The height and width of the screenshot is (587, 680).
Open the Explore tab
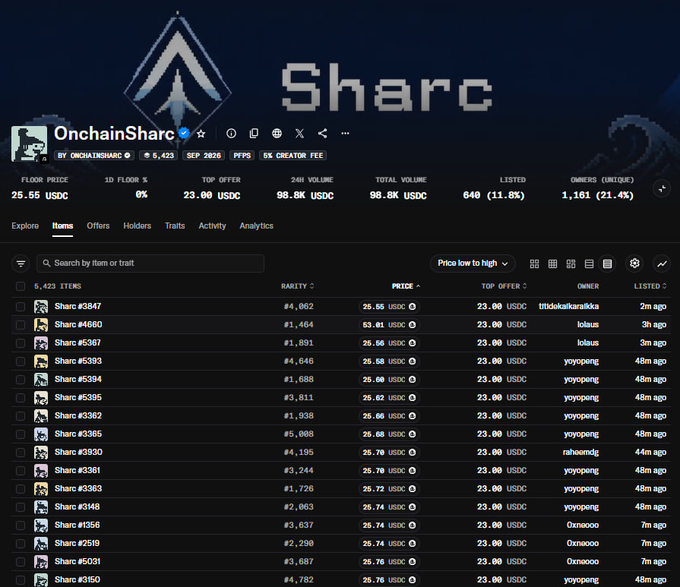[25, 226]
